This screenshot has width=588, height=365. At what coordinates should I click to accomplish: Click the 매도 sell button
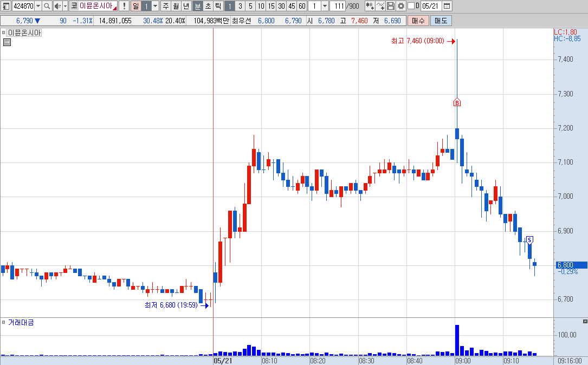pos(441,21)
